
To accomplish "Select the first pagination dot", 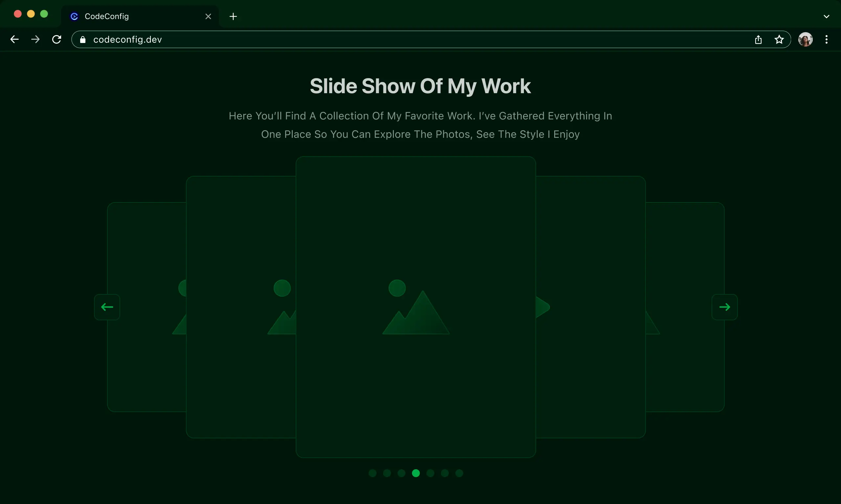I will point(373,473).
